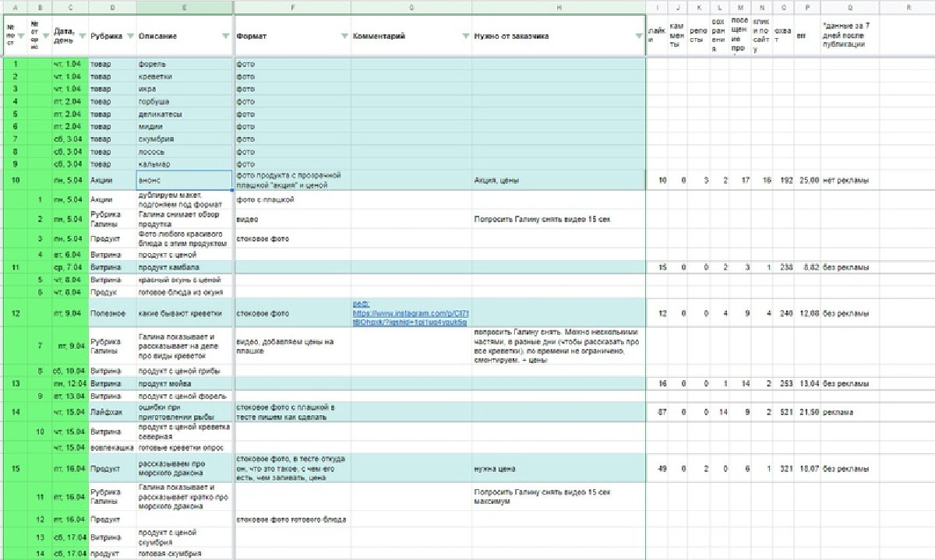Select column letter E header
The width and height of the screenshot is (935, 560).
(185, 7)
